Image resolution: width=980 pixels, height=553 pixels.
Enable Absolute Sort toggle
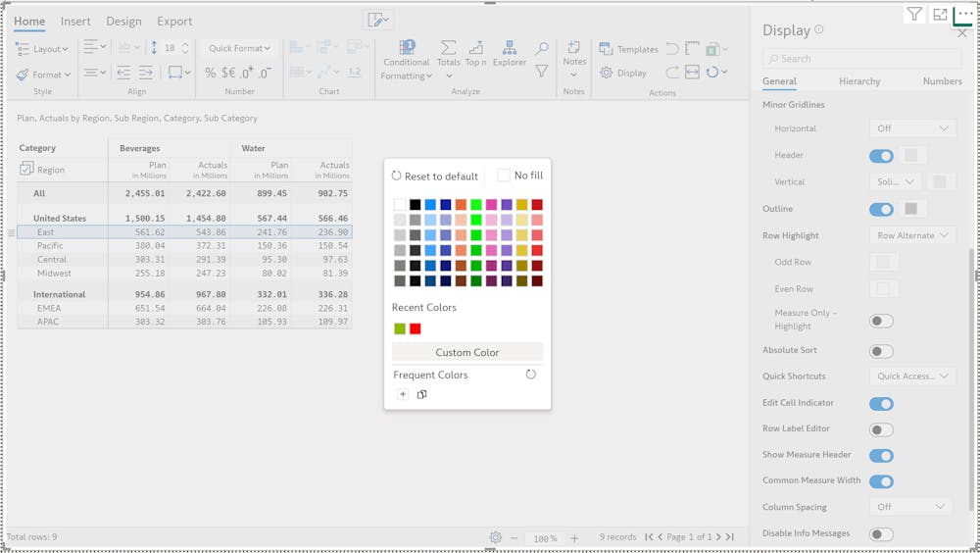(x=881, y=351)
